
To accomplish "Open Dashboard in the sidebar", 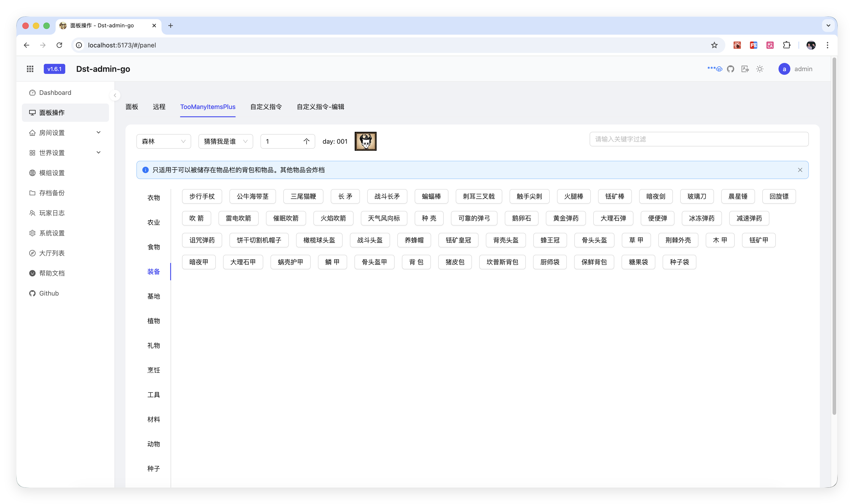I will coord(65,93).
